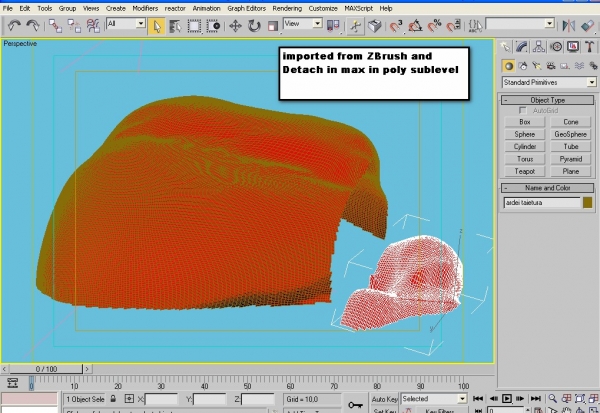
Task: Collapse the Name and Color rollout
Action: coord(547,188)
